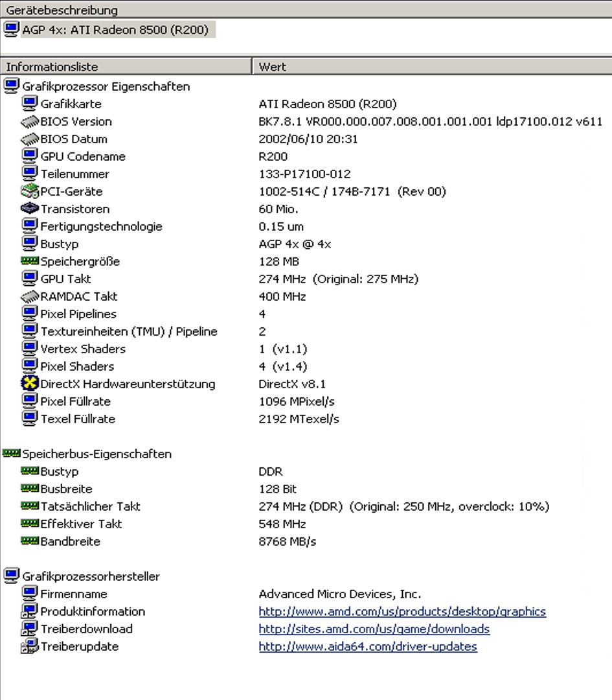
Task: Click the memory icon next to Bandbreite
Action: click(29, 541)
